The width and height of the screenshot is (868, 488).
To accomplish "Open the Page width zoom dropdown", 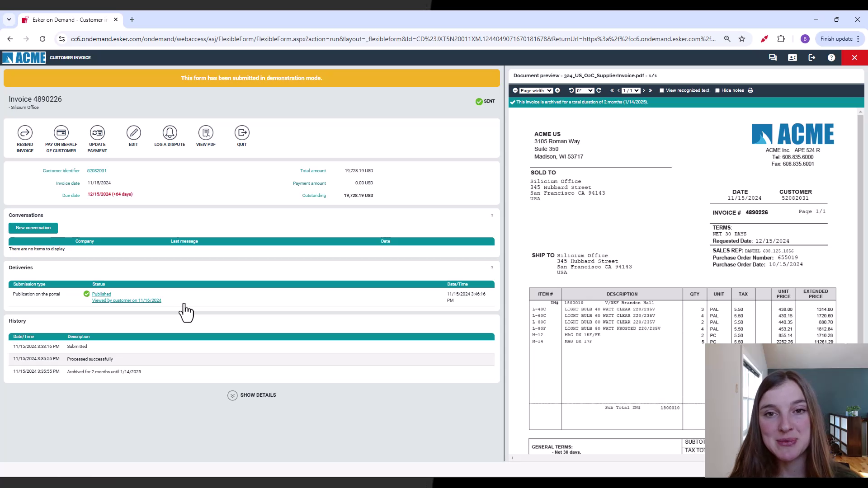I will (536, 90).
